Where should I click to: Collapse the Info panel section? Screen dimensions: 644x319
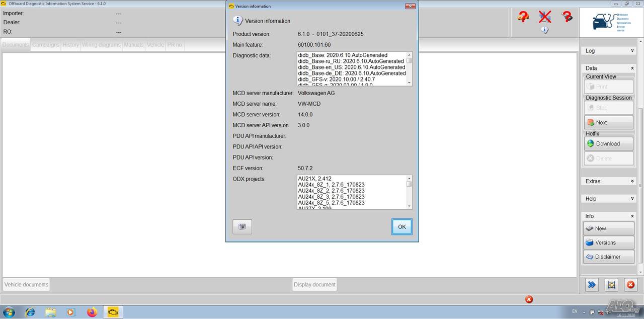pos(609,216)
